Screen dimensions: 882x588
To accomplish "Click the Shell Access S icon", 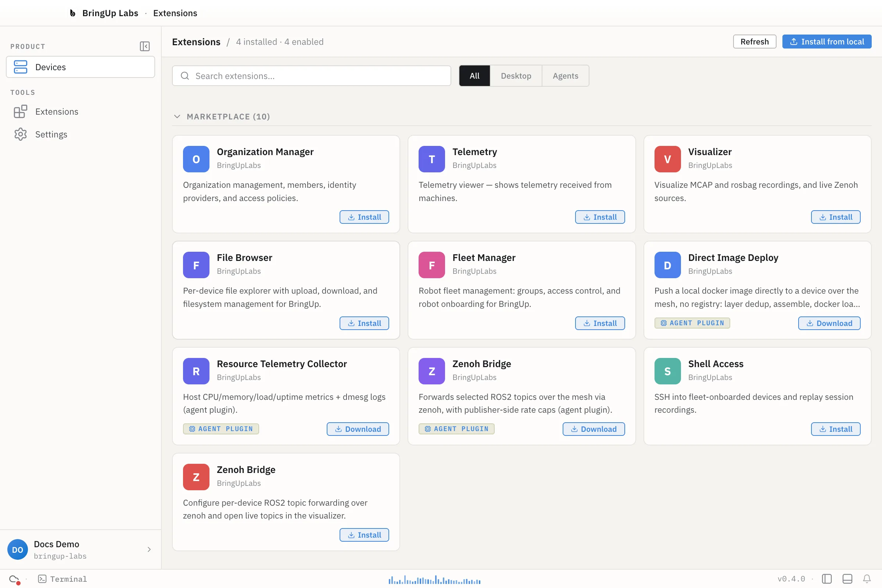I will [x=667, y=371].
